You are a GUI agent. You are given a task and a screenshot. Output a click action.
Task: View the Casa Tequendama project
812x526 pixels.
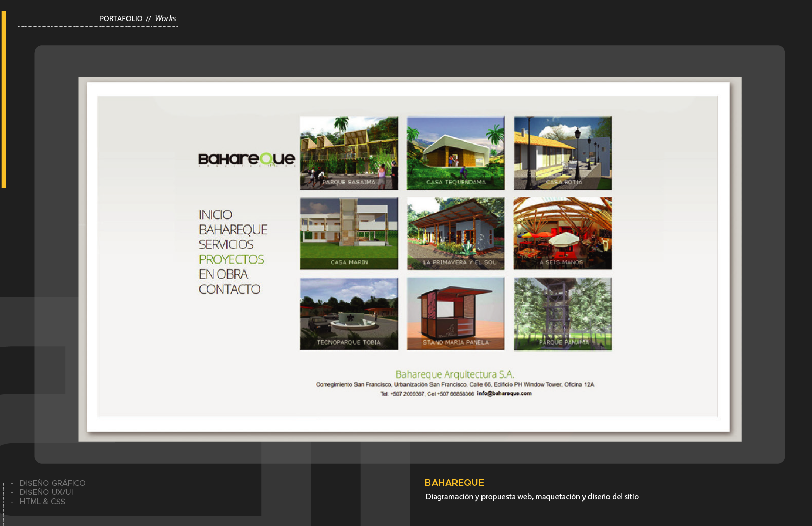pos(455,153)
